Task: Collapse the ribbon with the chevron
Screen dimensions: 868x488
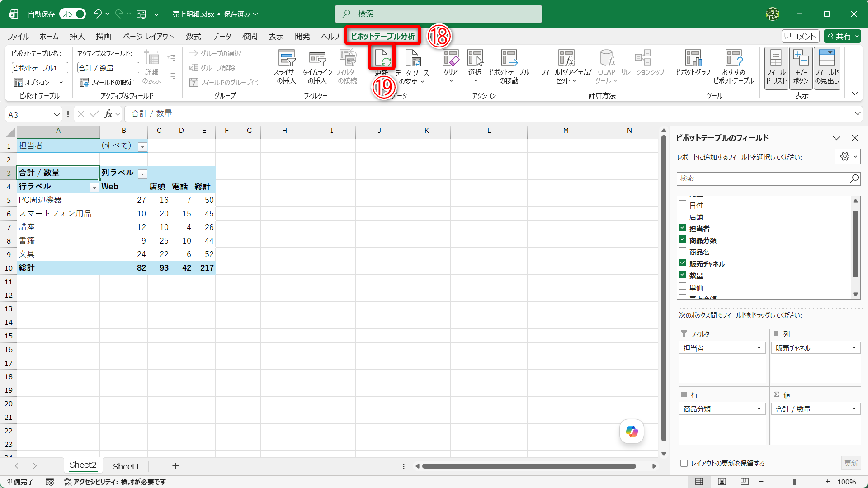Action: [x=854, y=94]
